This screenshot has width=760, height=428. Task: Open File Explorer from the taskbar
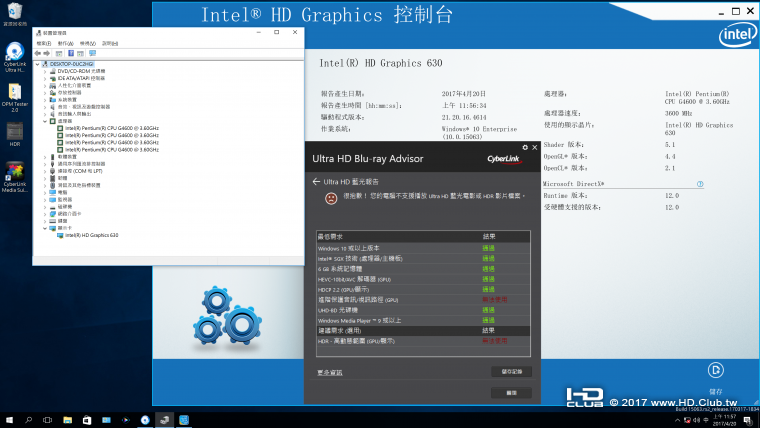67,420
